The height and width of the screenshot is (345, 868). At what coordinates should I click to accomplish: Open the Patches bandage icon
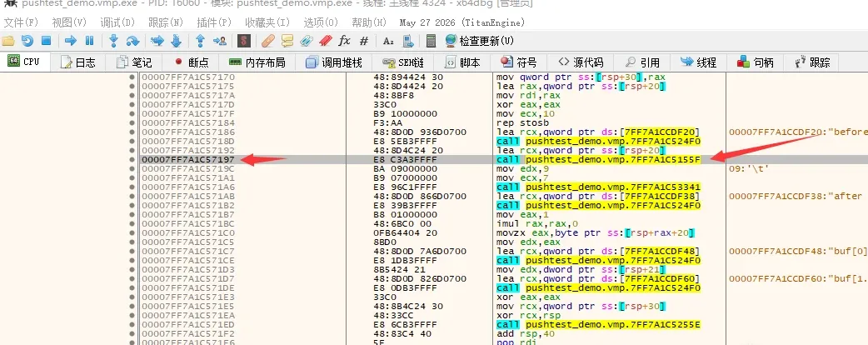click(x=268, y=41)
